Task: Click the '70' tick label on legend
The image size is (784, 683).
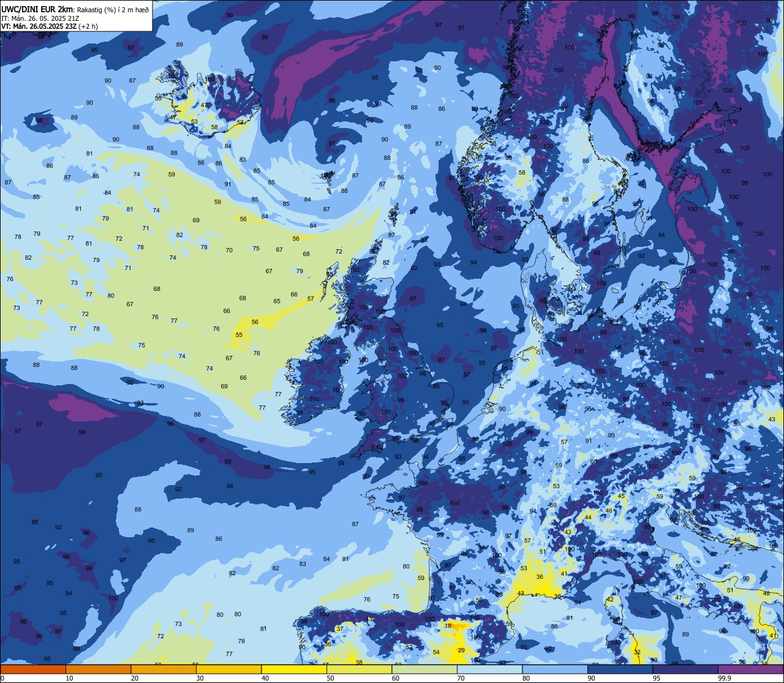Action: pyautogui.click(x=461, y=678)
